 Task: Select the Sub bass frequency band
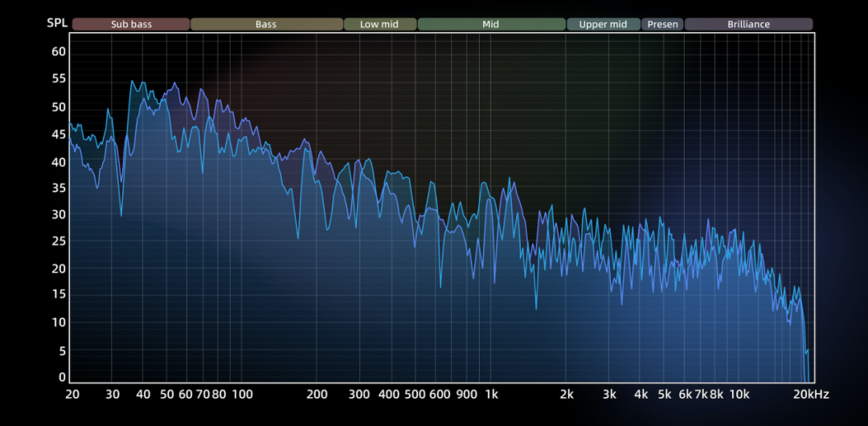click(131, 24)
